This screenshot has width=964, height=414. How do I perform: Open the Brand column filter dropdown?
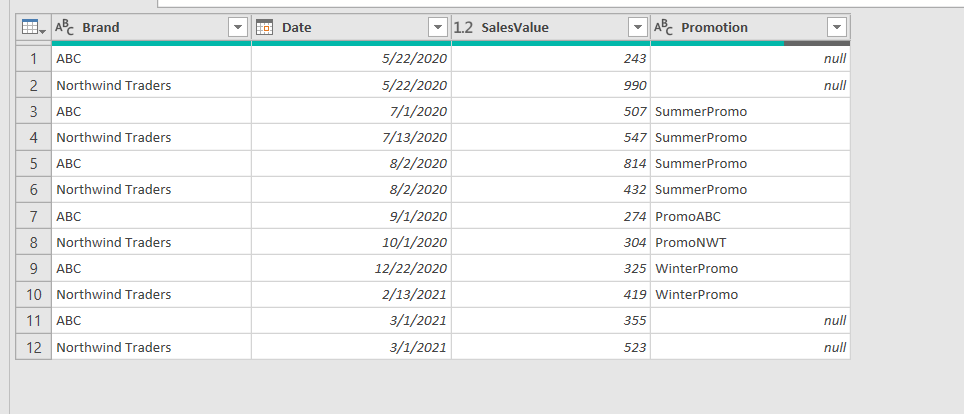(x=238, y=27)
